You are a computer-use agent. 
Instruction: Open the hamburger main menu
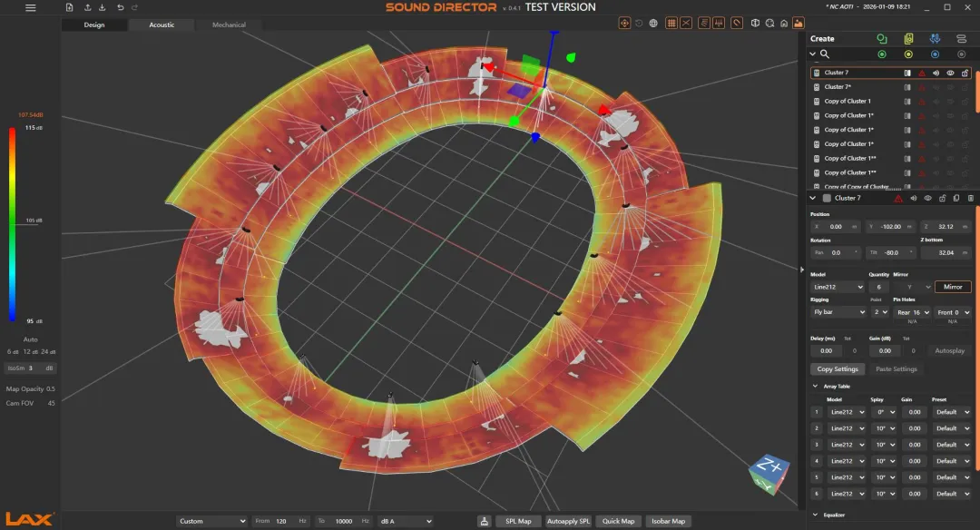coord(30,7)
